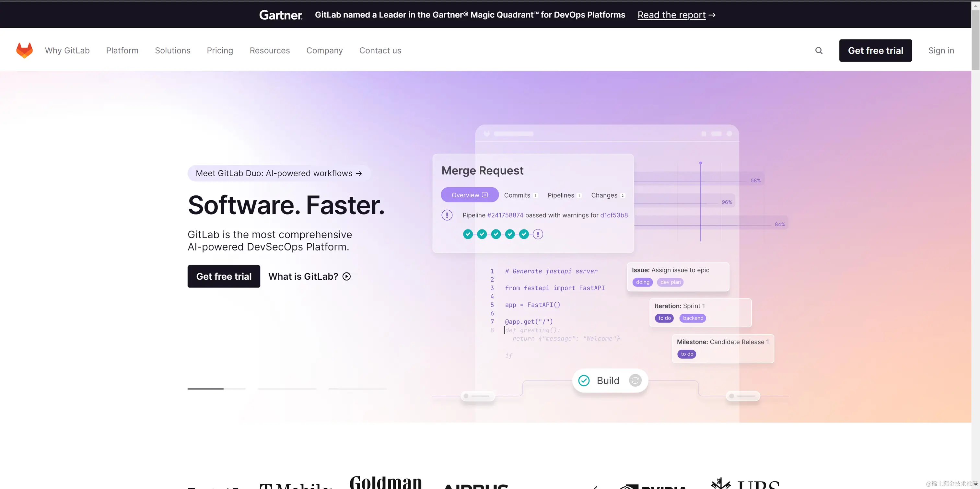Viewport: 980px width, 489px height.
Task: Select the Overview tab in Merge Request
Action: pos(470,195)
